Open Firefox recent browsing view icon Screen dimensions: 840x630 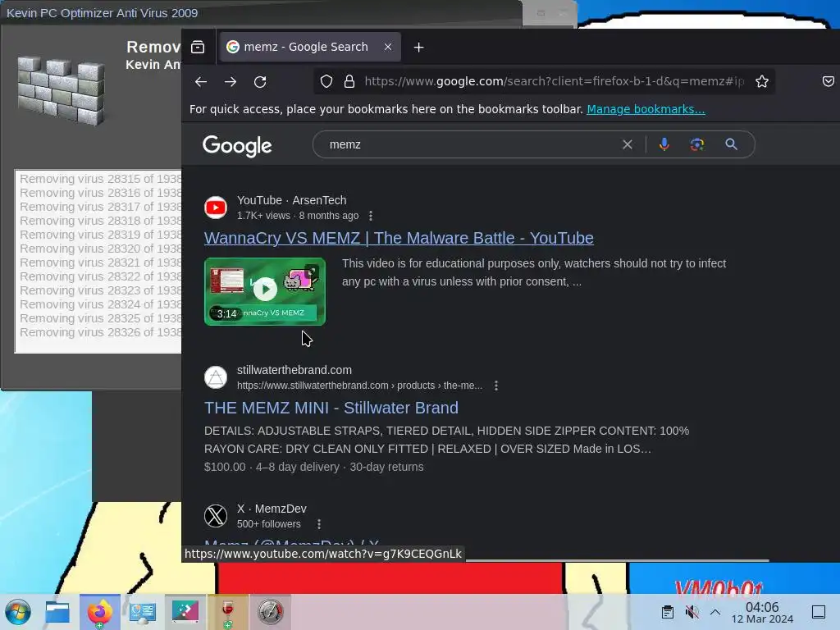point(198,47)
